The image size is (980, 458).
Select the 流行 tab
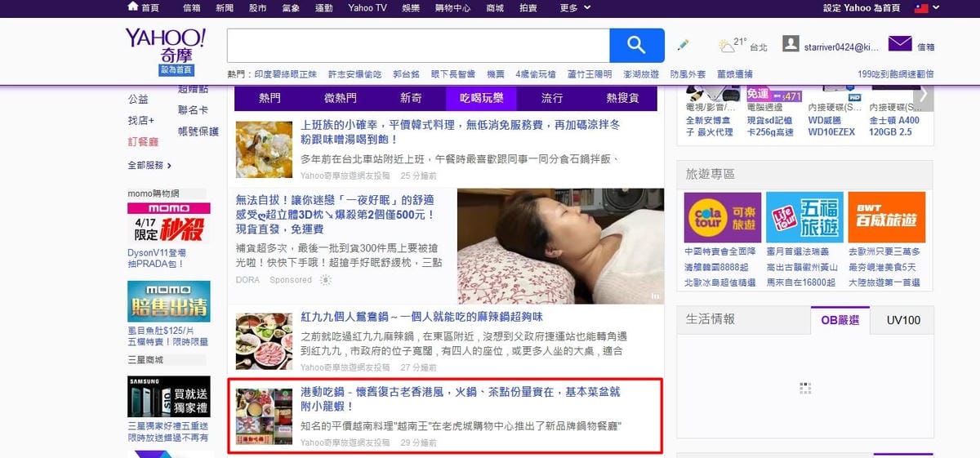click(552, 98)
